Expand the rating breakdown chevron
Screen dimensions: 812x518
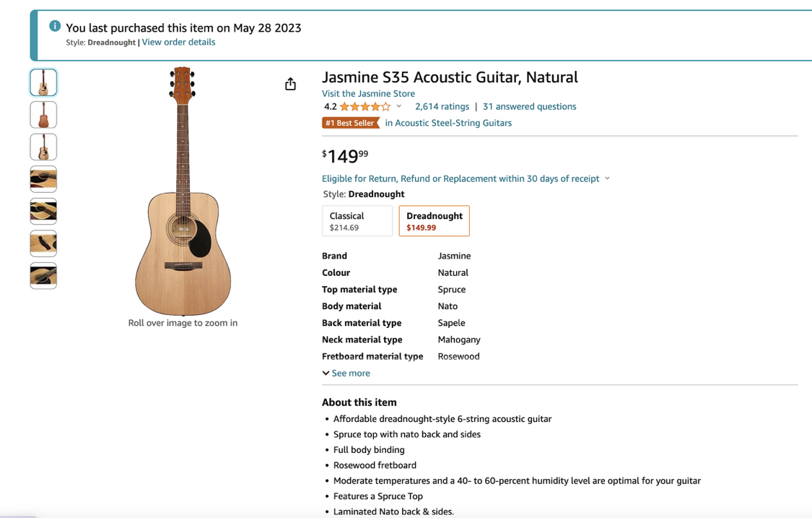(x=398, y=106)
